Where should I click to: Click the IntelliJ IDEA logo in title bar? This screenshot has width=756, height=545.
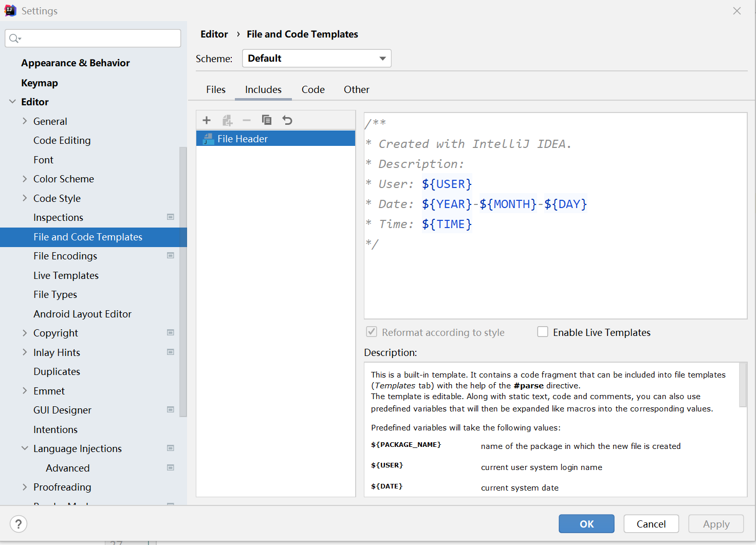10,10
